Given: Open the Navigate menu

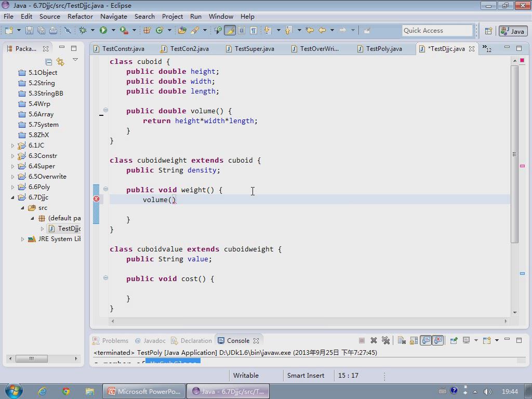Looking at the screenshot, I should [114, 16].
